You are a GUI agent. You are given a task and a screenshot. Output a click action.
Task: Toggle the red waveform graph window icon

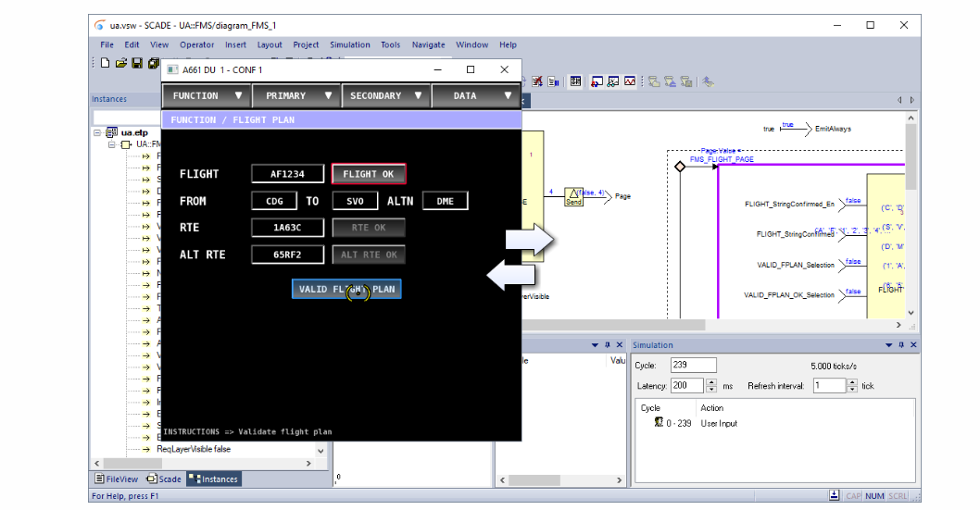click(x=630, y=81)
